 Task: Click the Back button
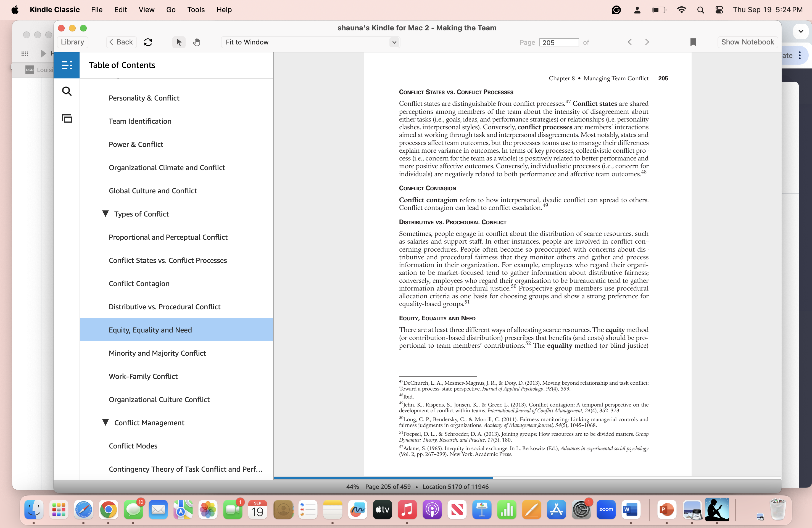click(121, 42)
